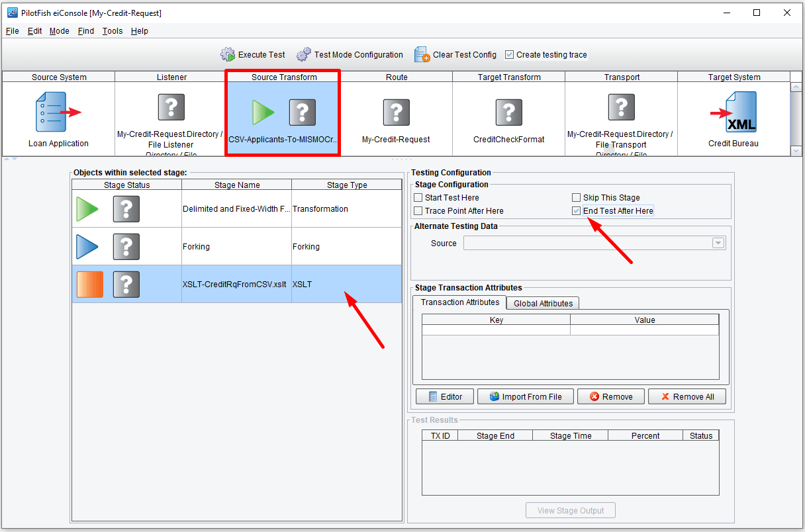
Task: Click the Stage Name column header
Action: click(237, 185)
